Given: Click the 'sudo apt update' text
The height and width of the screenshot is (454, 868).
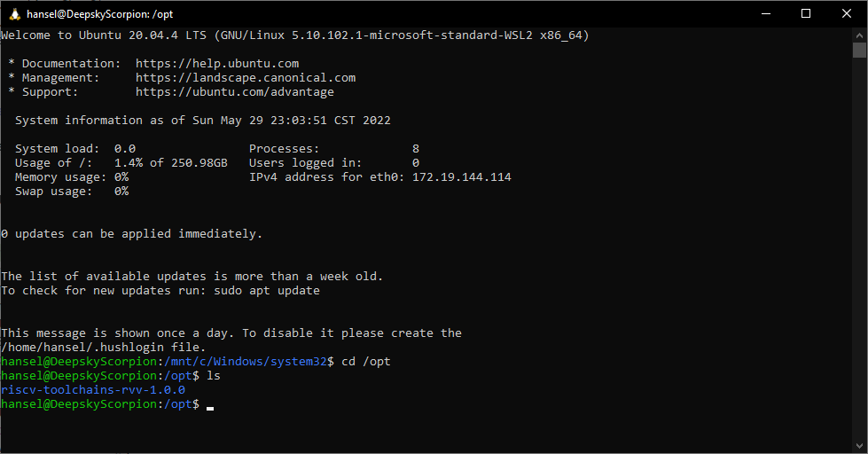Looking at the screenshot, I should (x=267, y=291).
